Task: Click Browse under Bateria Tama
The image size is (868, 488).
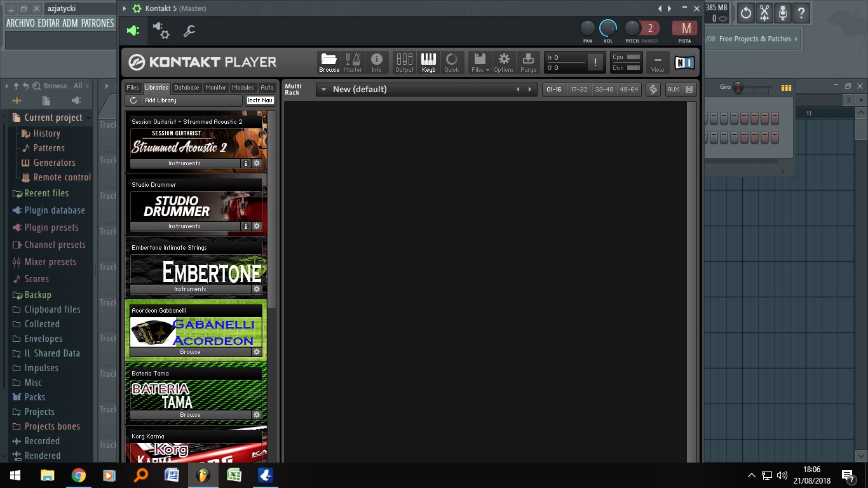Action: [x=190, y=415]
